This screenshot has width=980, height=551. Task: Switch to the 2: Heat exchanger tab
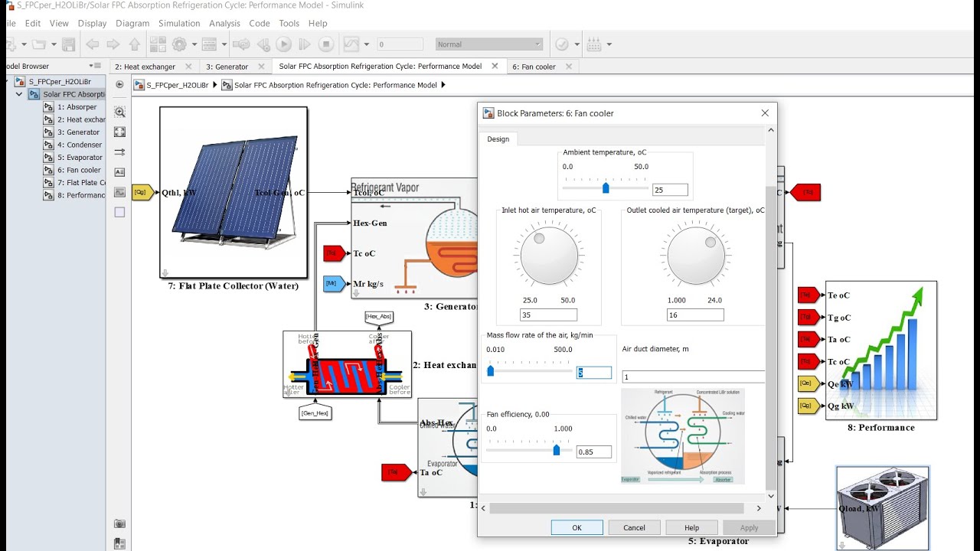145,67
